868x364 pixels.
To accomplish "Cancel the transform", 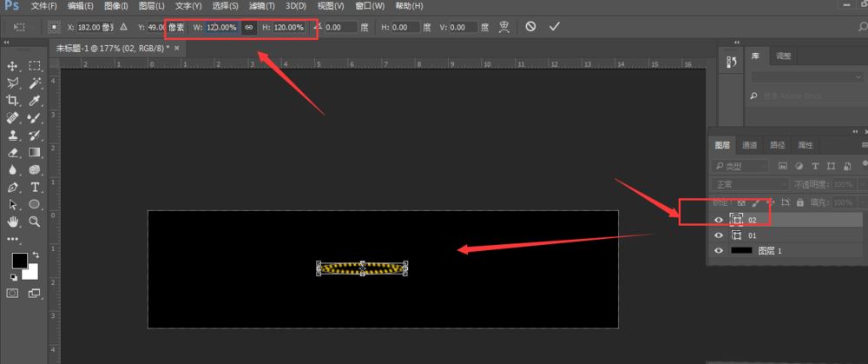I will point(530,26).
